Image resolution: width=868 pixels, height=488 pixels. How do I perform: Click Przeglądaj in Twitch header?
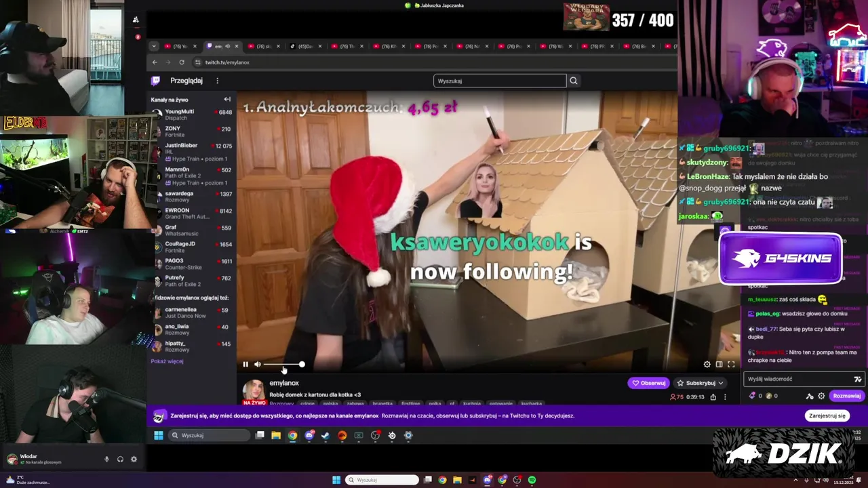tap(186, 81)
